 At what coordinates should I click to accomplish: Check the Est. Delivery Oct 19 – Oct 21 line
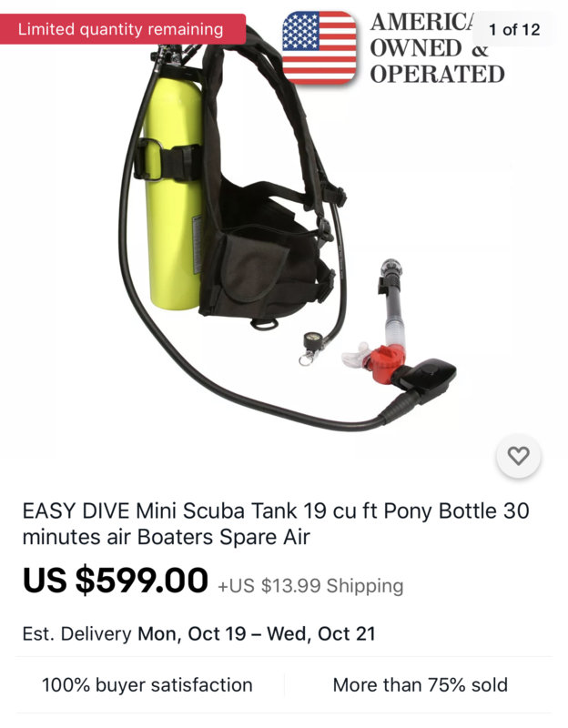click(198, 633)
